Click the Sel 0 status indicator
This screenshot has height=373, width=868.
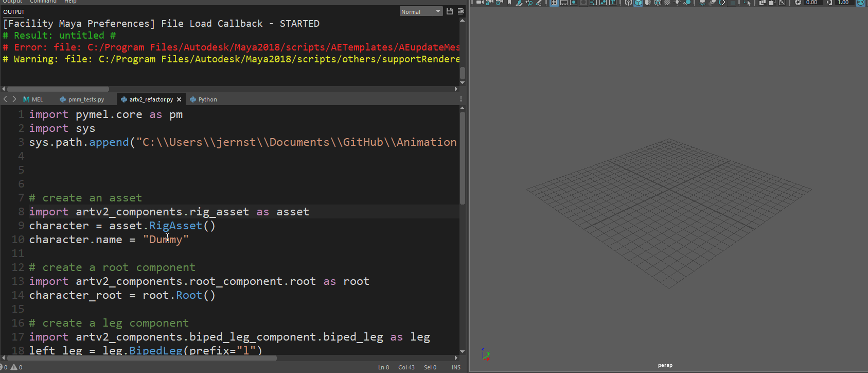[x=430, y=367]
